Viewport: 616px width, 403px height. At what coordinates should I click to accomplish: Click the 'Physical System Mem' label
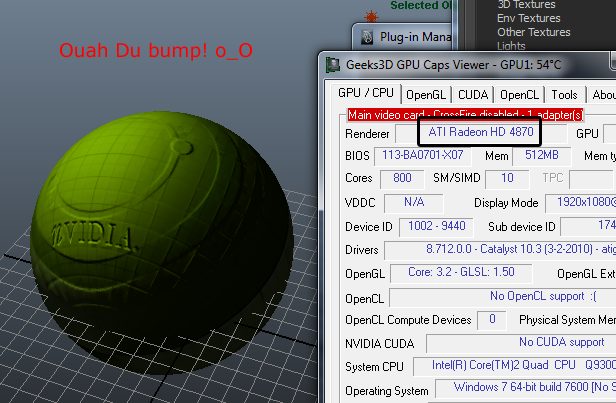(567, 321)
